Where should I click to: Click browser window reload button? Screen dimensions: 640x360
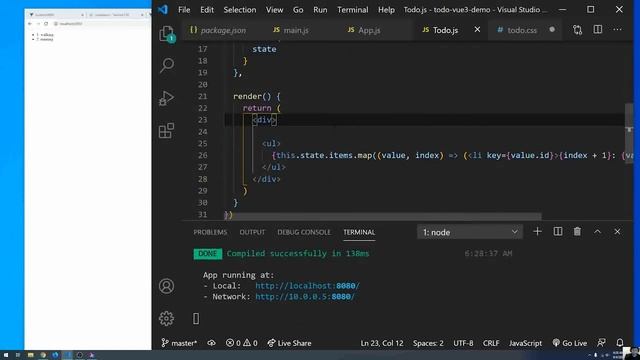click(x=46, y=24)
